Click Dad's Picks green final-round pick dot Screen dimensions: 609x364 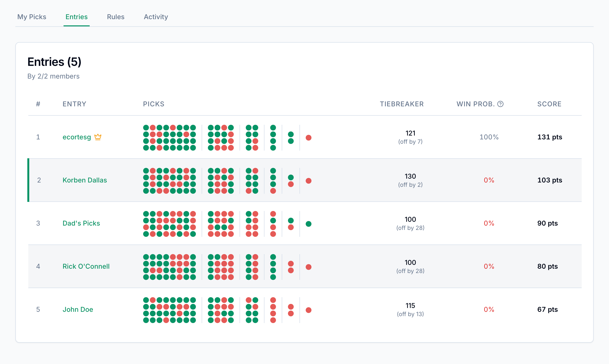click(308, 224)
